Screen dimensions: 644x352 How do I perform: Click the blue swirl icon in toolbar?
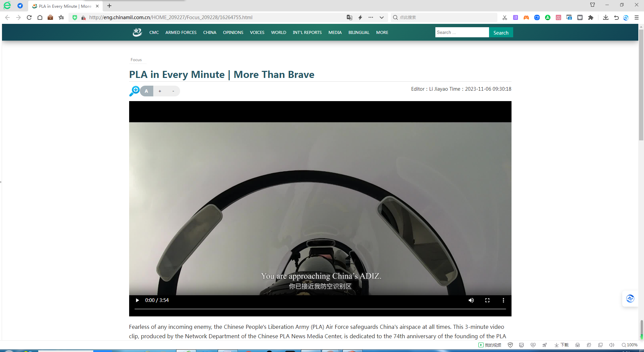click(x=626, y=17)
